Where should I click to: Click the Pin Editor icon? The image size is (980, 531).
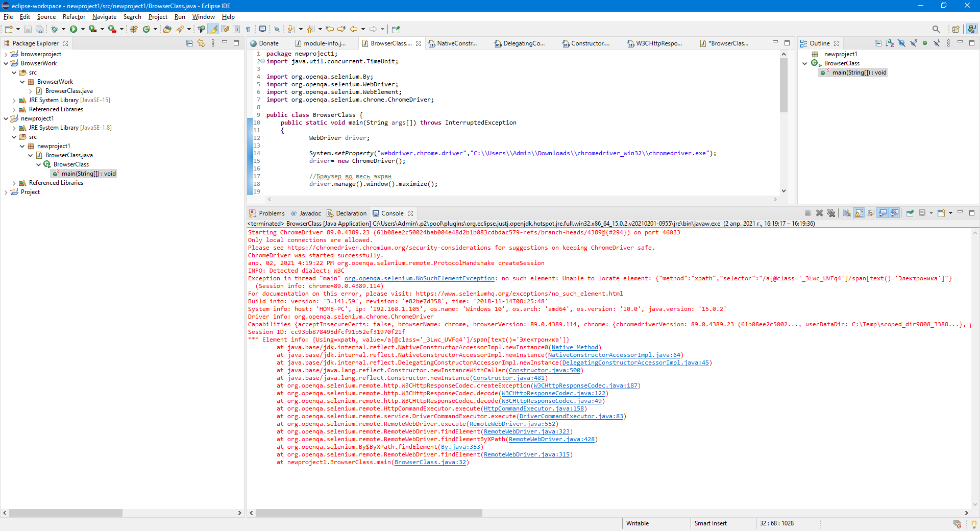click(x=396, y=29)
